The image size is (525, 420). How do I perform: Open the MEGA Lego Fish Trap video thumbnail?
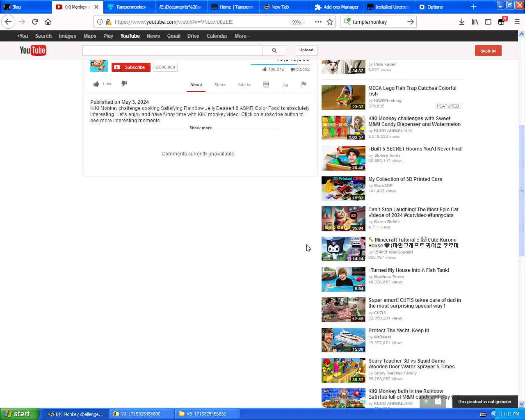(x=343, y=98)
